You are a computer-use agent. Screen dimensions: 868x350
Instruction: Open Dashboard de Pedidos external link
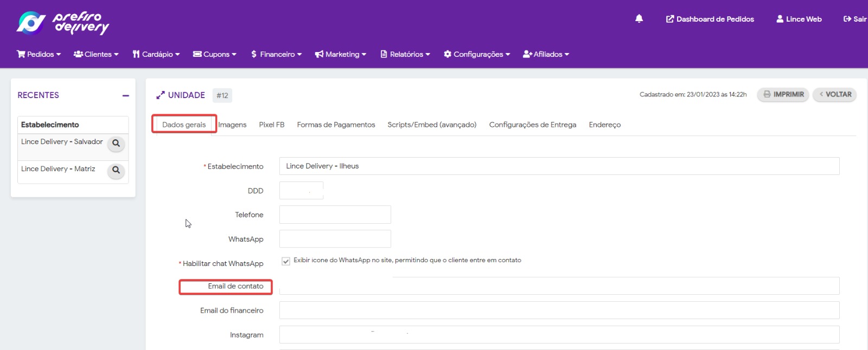point(710,19)
